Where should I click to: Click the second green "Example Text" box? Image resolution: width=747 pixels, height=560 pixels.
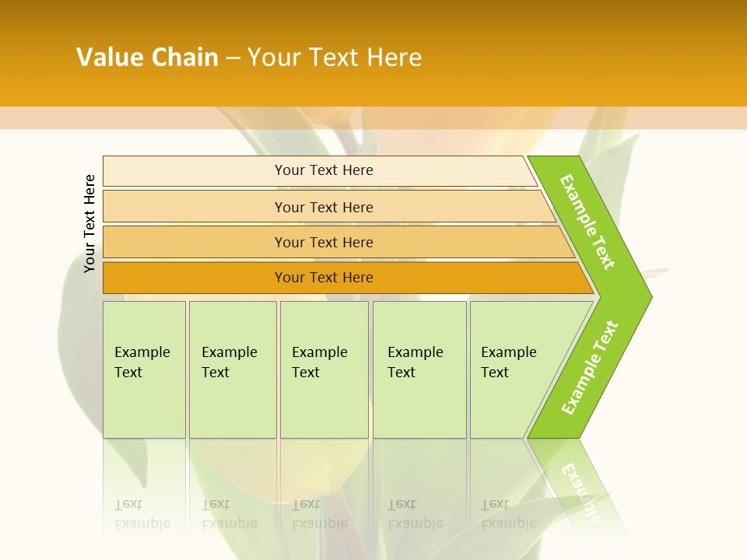tap(232, 369)
